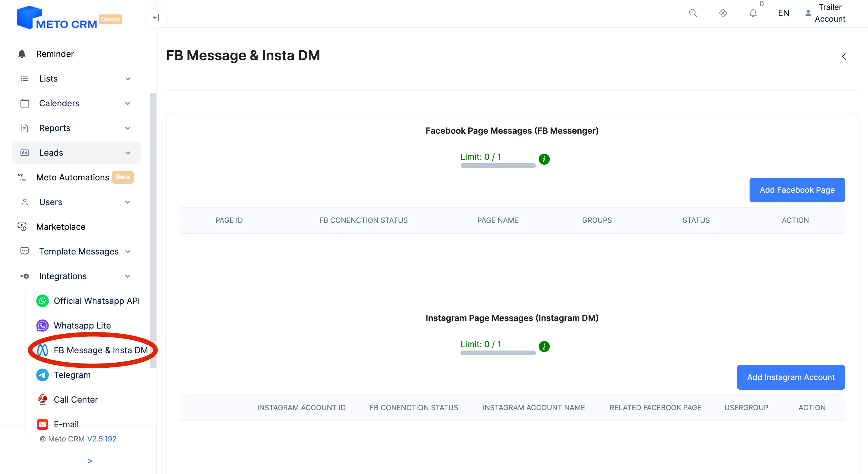Click the Facebook limit progress bar
Screen dimensions: 868x474
tap(498, 166)
